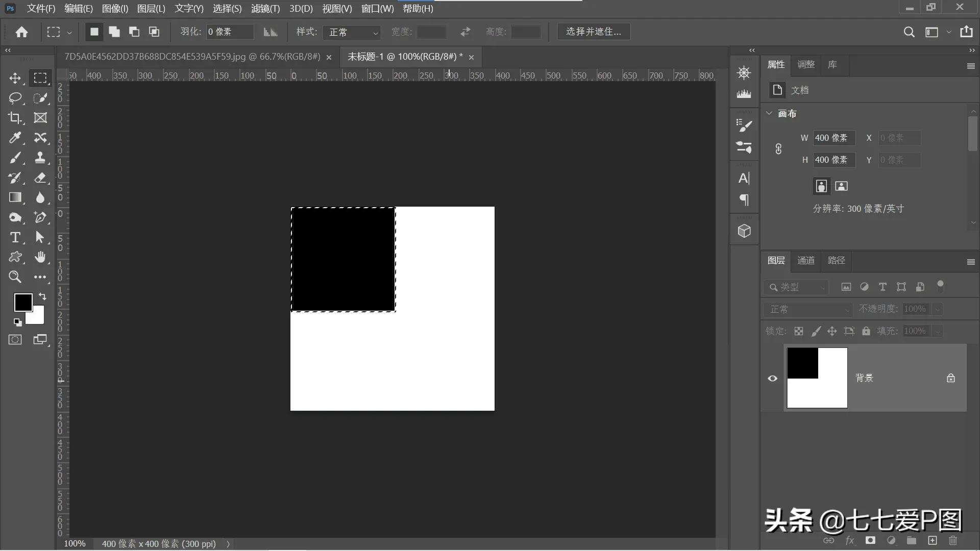Expand status bar info arrow
The image size is (980, 551).
click(228, 544)
